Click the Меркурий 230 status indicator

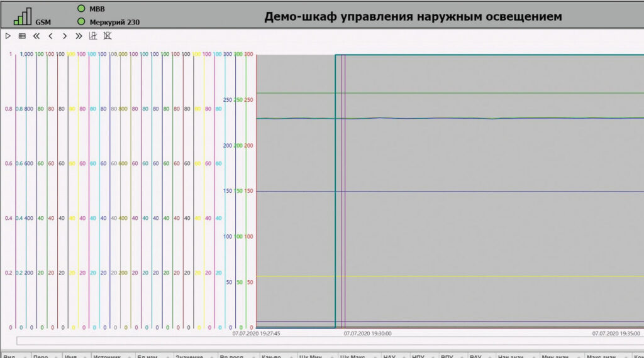[80, 21]
